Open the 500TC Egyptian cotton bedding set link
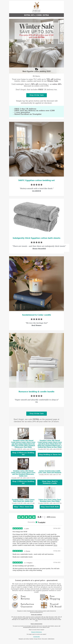Viewport: 73px width, 644px height. 36,180
